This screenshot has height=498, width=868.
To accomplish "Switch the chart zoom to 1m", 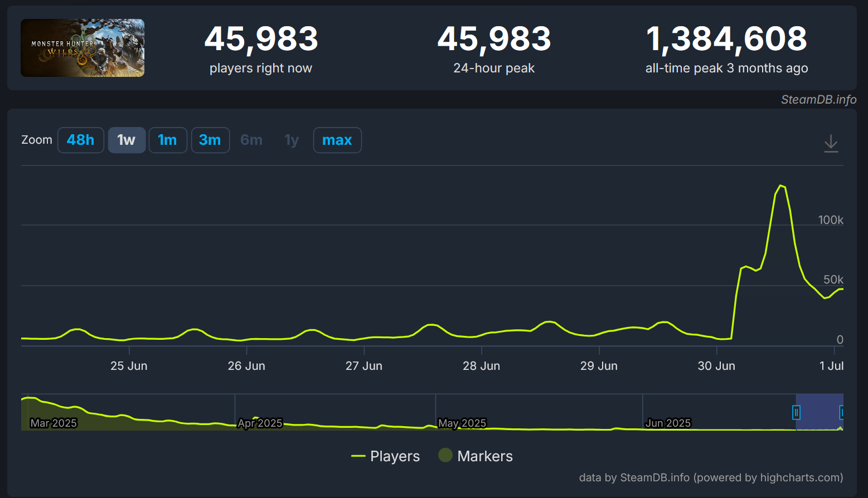I will pyautogui.click(x=168, y=140).
